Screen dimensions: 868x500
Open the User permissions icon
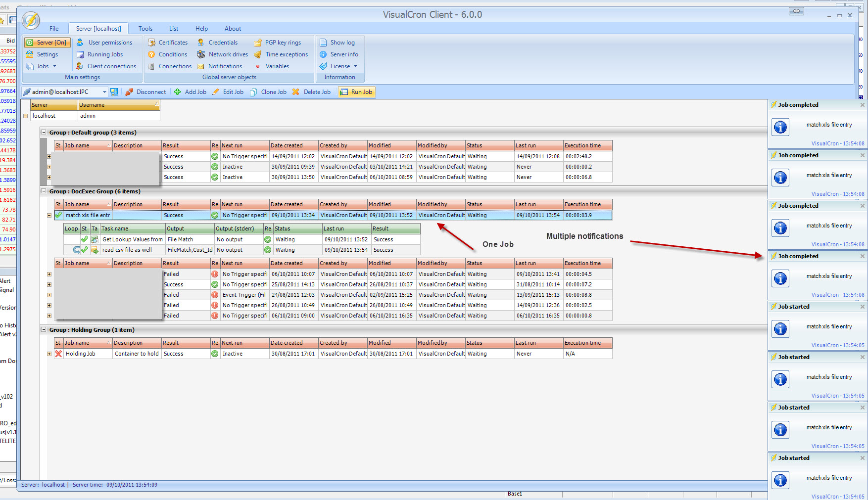click(80, 43)
